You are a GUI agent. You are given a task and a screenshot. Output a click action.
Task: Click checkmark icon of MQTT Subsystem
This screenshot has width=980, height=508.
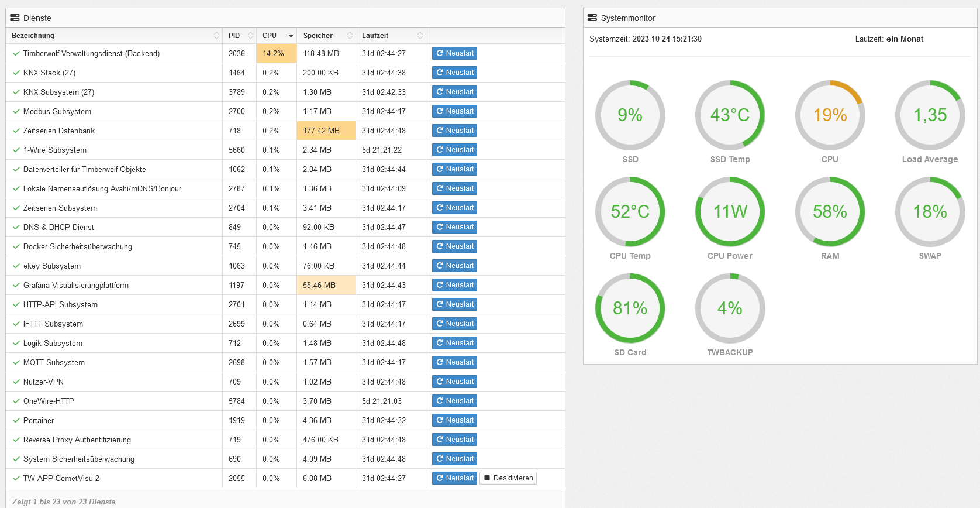click(16, 362)
